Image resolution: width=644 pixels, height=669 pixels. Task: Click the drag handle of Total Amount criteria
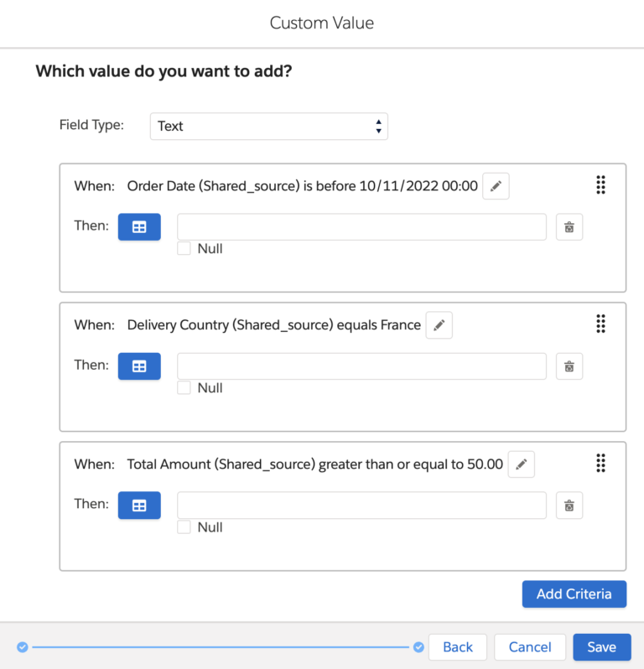(600, 464)
